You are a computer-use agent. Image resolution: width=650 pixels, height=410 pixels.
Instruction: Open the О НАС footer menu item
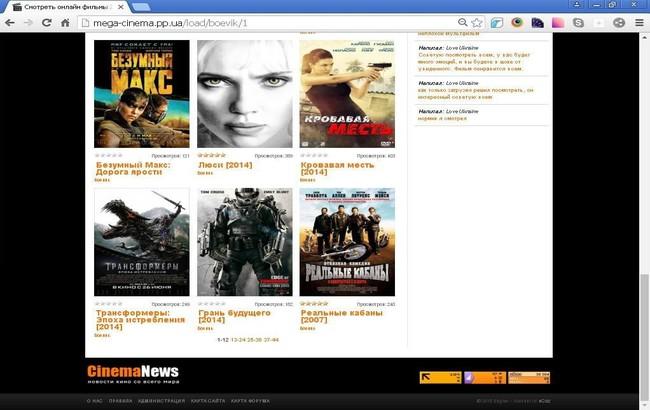[x=94, y=401]
